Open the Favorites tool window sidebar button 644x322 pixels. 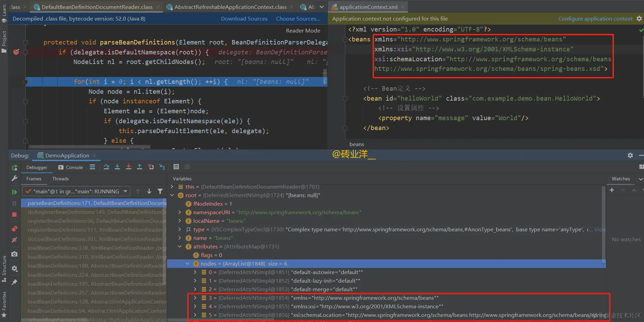4,304
